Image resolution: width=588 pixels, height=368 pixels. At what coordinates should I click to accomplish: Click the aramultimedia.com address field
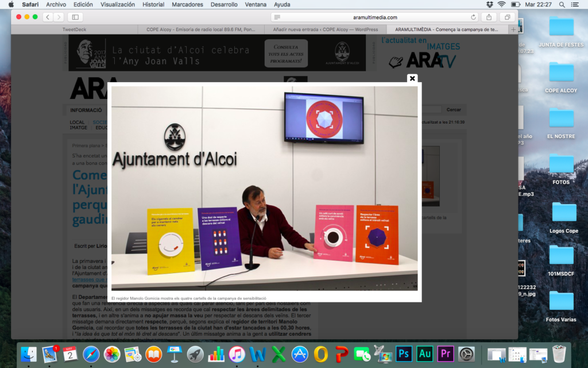pyautogui.click(x=376, y=17)
